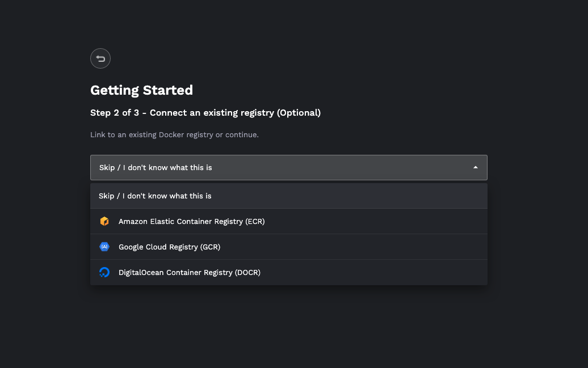The width and height of the screenshot is (588, 368).
Task: Click the DigitalOcean swirl logo icon
Action: click(x=104, y=272)
